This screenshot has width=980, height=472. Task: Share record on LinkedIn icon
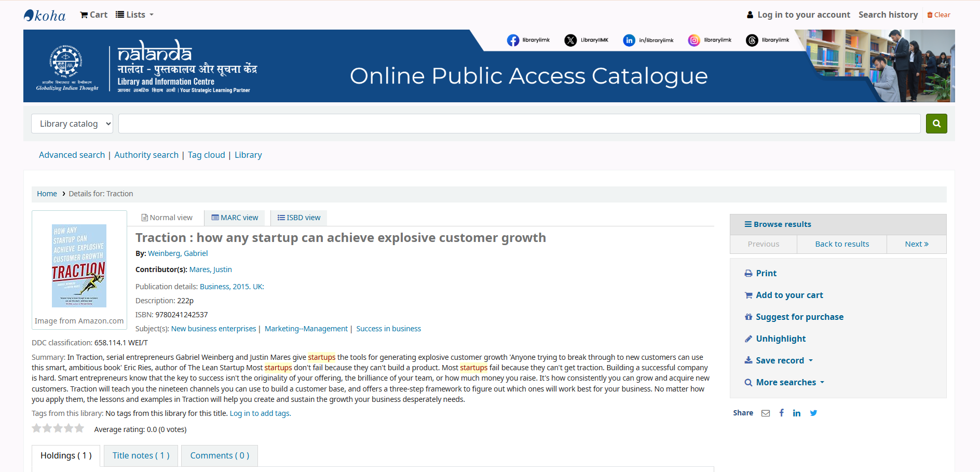797,413
